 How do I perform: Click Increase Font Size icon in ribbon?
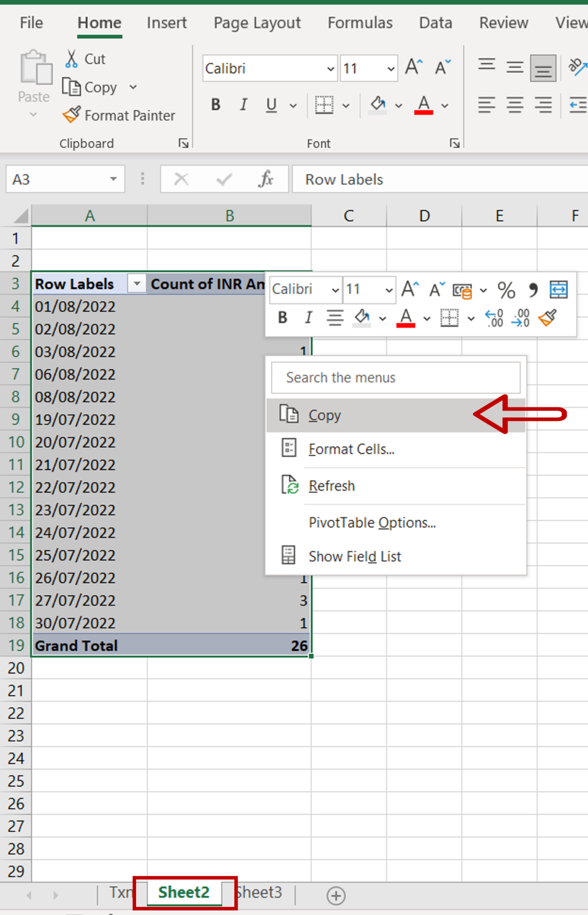(413, 68)
